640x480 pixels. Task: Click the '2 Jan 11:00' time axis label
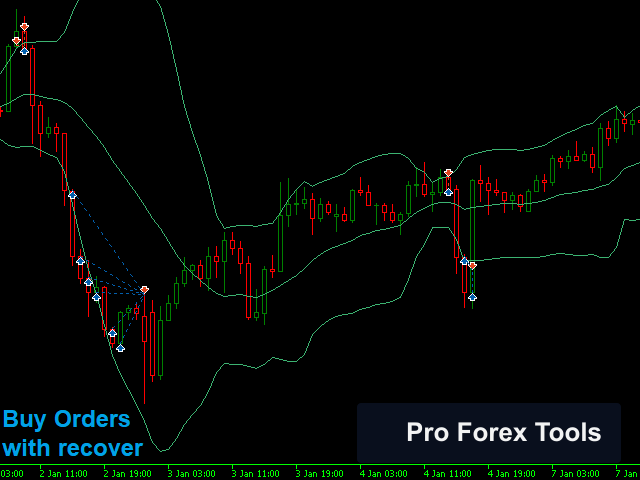click(x=63, y=474)
